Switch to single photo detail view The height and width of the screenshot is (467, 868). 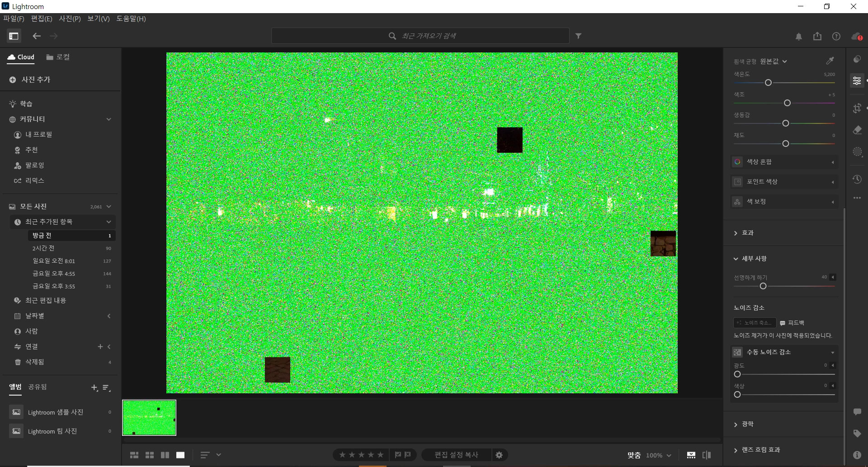tap(180, 455)
